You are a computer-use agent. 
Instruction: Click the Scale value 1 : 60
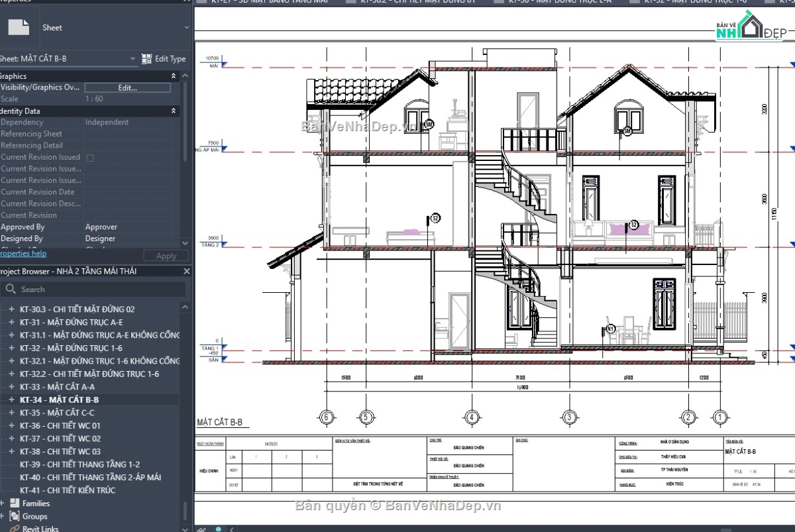(95, 99)
